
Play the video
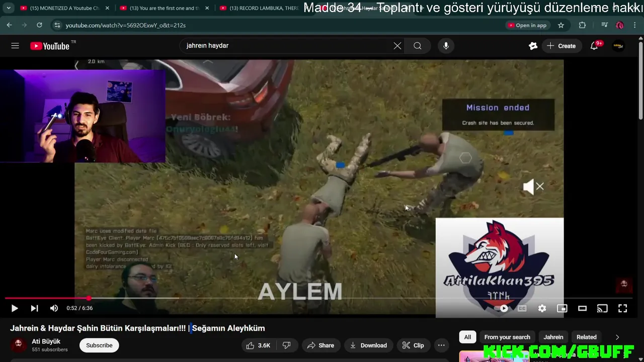[x=15, y=308]
